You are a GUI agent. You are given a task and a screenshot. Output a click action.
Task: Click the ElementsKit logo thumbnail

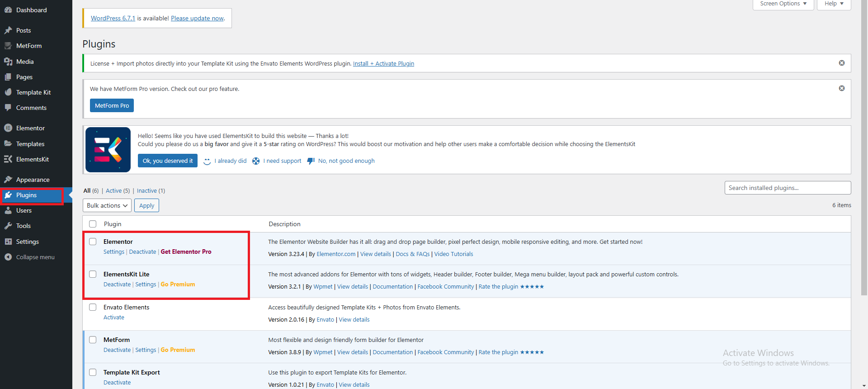108,150
